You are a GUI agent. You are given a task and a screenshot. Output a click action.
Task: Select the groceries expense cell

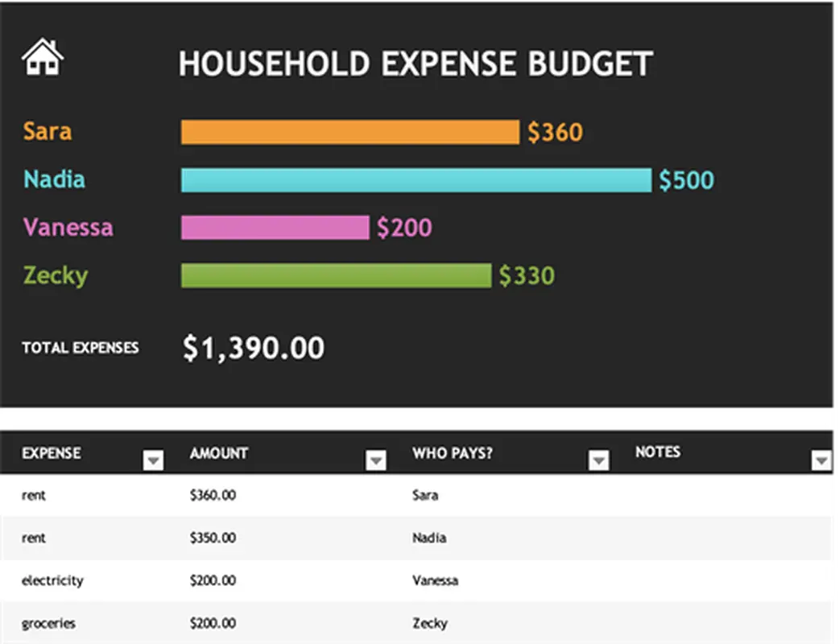[49, 623]
